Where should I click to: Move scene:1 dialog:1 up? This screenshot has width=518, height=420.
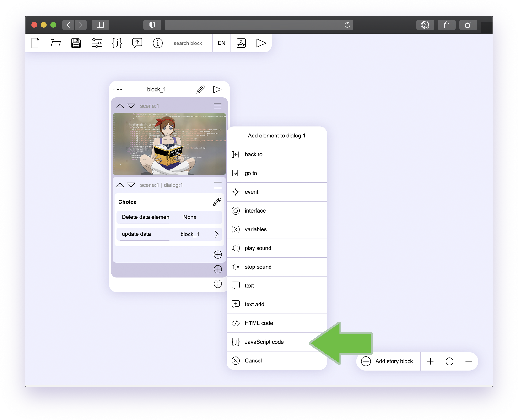click(x=120, y=185)
